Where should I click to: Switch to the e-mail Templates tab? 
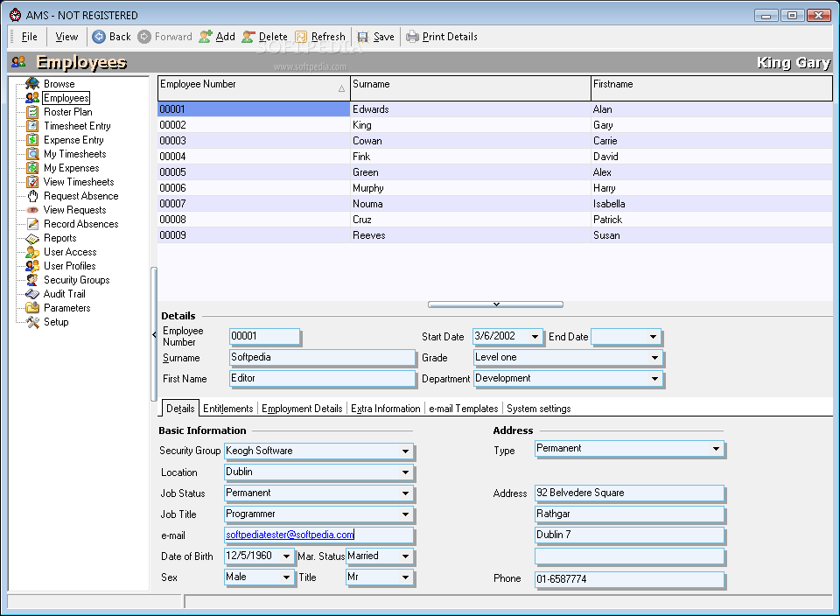[x=464, y=408]
